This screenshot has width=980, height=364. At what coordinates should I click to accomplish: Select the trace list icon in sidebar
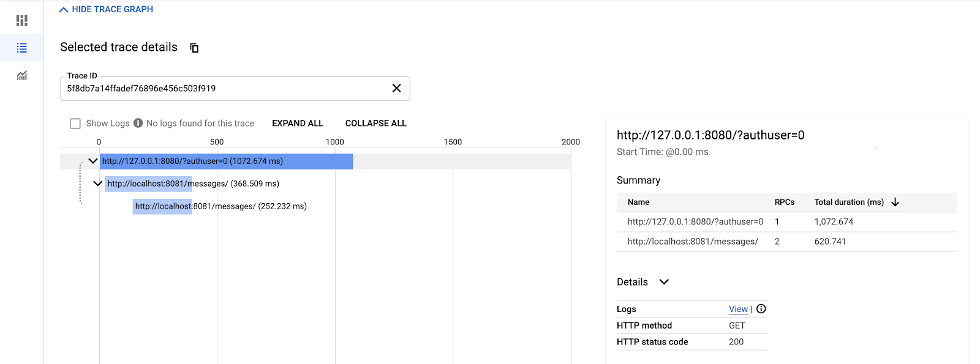(x=22, y=48)
